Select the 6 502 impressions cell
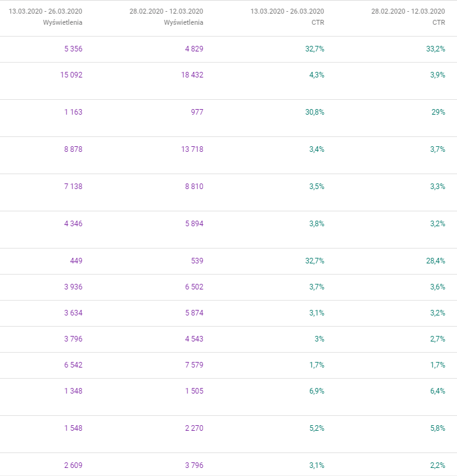Image resolution: width=457 pixels, height=476 pixels. coord(194,287)
